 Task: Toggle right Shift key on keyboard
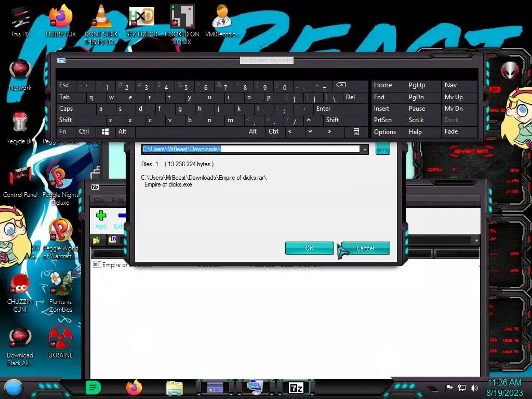pyautogui.click(x=345, y=120)
